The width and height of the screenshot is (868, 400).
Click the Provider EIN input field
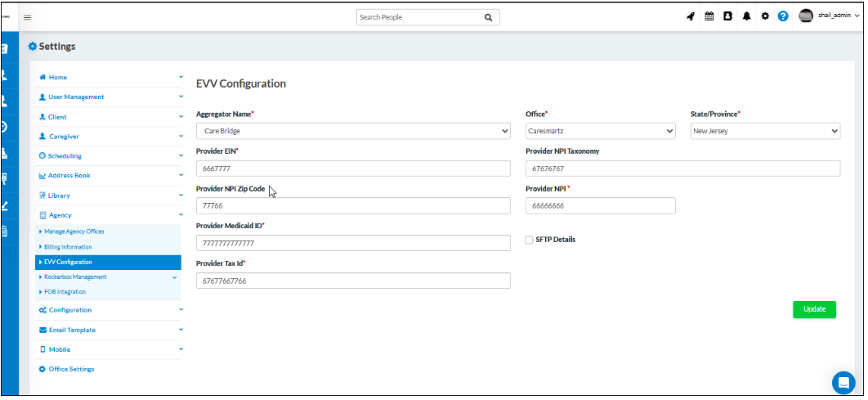(x=353, y=169)
